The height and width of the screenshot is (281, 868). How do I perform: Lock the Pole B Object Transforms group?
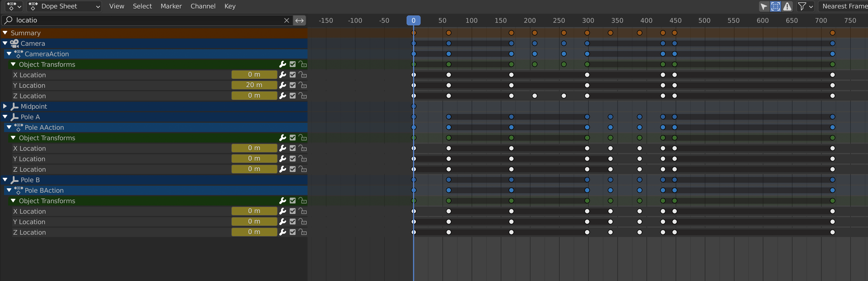tap(303, 201)
